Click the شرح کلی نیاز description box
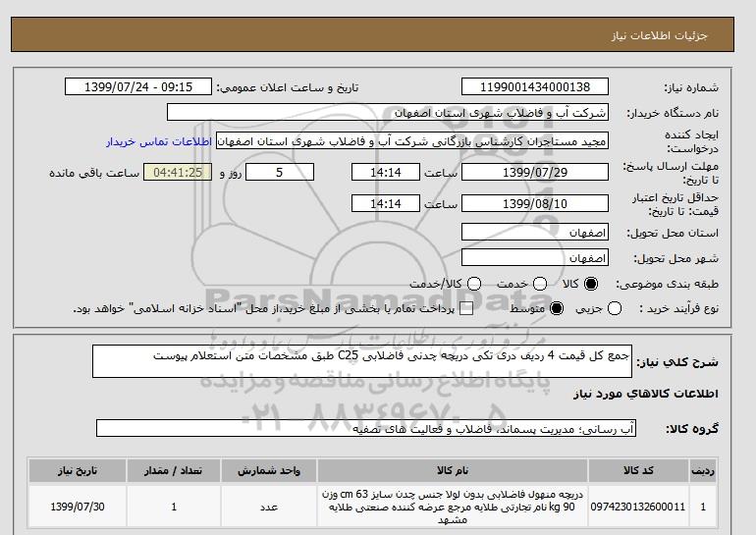The width and height of the screenshot is (756, 535). (362, 361)
